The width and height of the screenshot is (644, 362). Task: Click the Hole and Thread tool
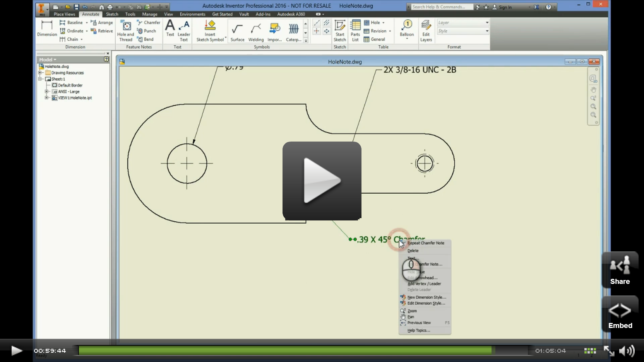point(126,30)
